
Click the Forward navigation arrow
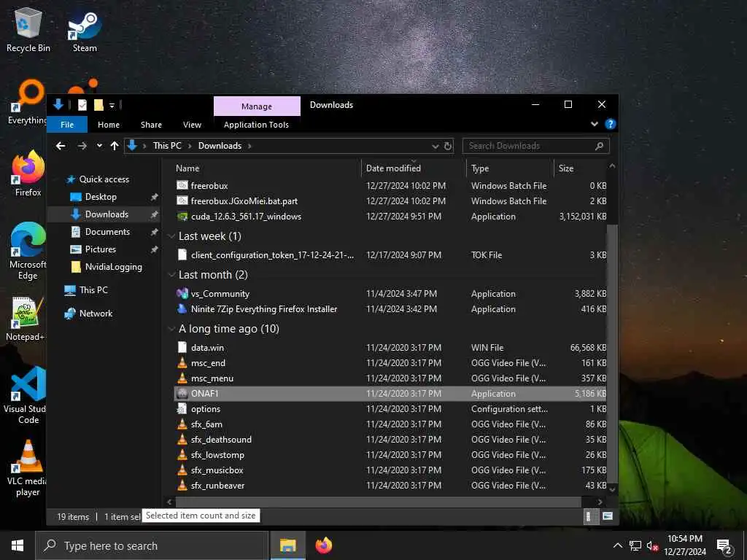click(x=82, y=146)
